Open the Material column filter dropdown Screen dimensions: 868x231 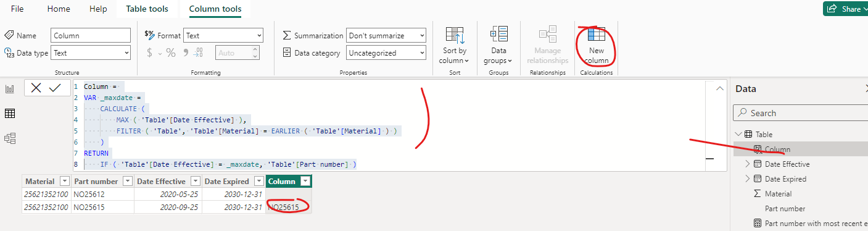coord(65,181)
